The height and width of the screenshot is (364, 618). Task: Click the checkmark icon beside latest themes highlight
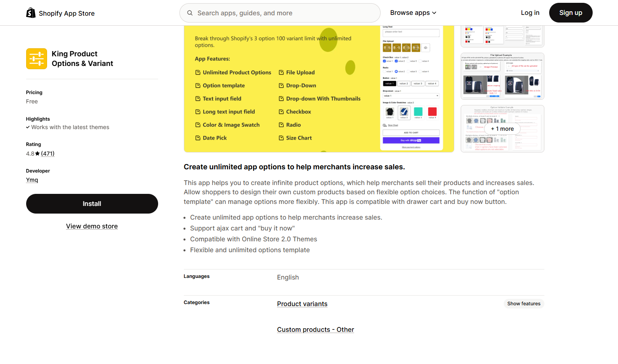(28, 127)
